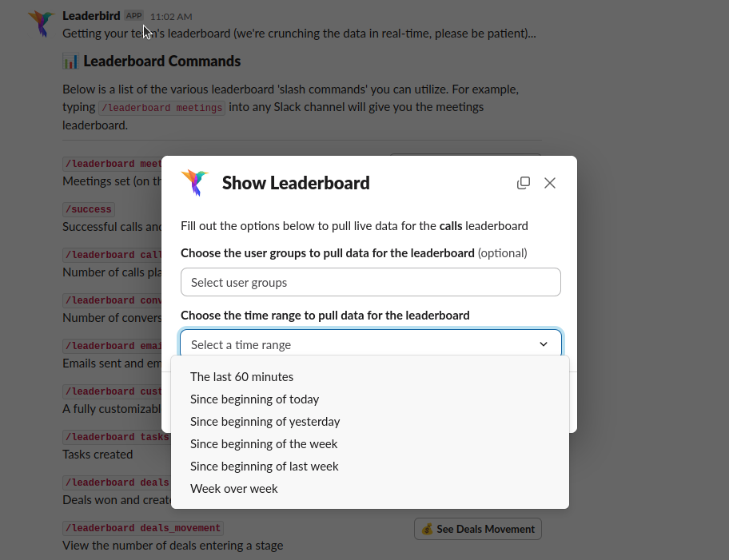The width and height of the screenshot is (729, 560).
Task: Click the 11:02 AM message timestamp
Action: (171, 17)
